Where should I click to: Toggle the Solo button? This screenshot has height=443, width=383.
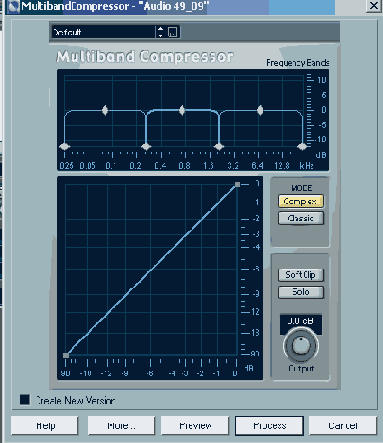pos(301,292)
